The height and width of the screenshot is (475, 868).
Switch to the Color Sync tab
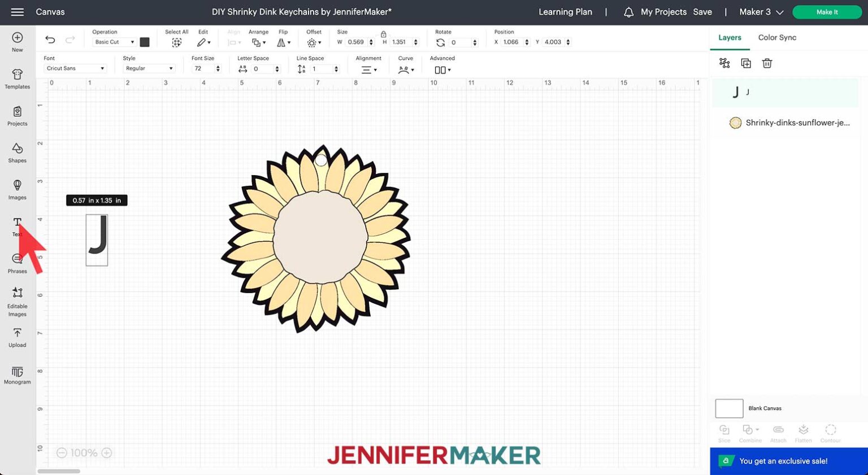777,37
